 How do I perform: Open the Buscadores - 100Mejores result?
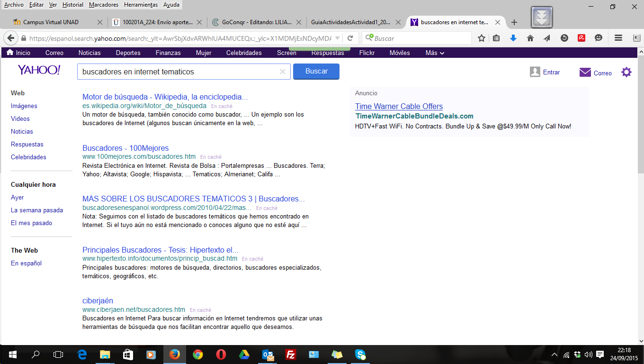coord(125,148)
